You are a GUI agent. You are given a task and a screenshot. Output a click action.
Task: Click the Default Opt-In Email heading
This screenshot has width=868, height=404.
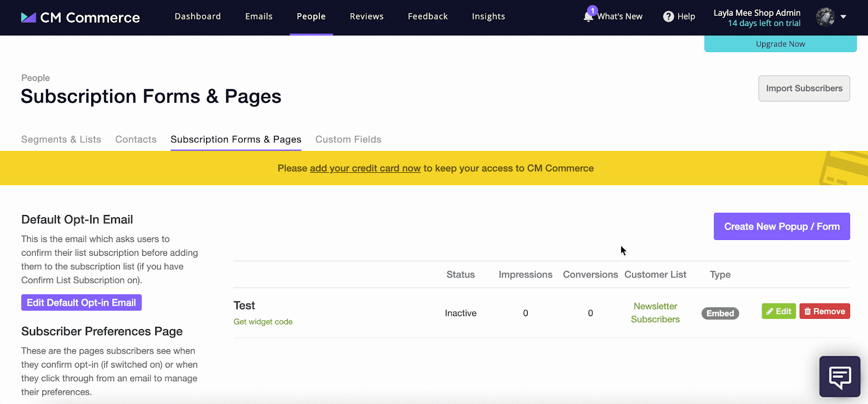coord(77,219)
